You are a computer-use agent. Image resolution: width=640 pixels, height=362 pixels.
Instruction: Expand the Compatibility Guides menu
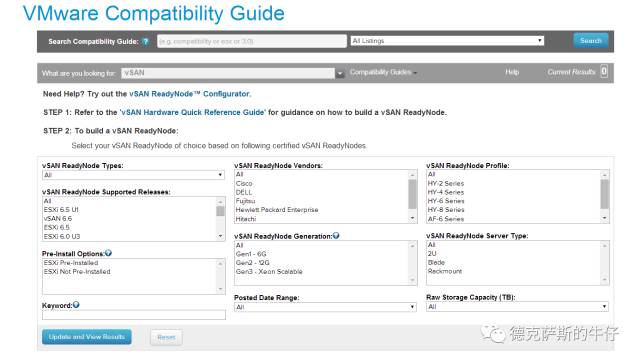click(x=383, y=72)
